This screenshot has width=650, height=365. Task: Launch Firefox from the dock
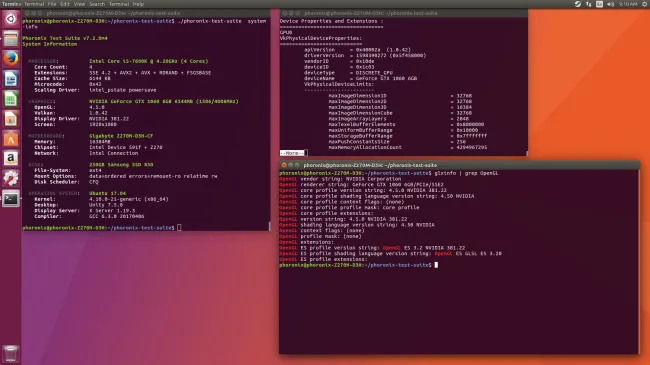click(x=11, y=59)
